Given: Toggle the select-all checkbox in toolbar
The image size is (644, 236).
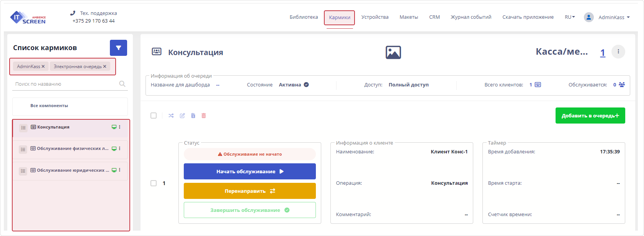Looking at the screenshot, I should click(x=154, y=116).
